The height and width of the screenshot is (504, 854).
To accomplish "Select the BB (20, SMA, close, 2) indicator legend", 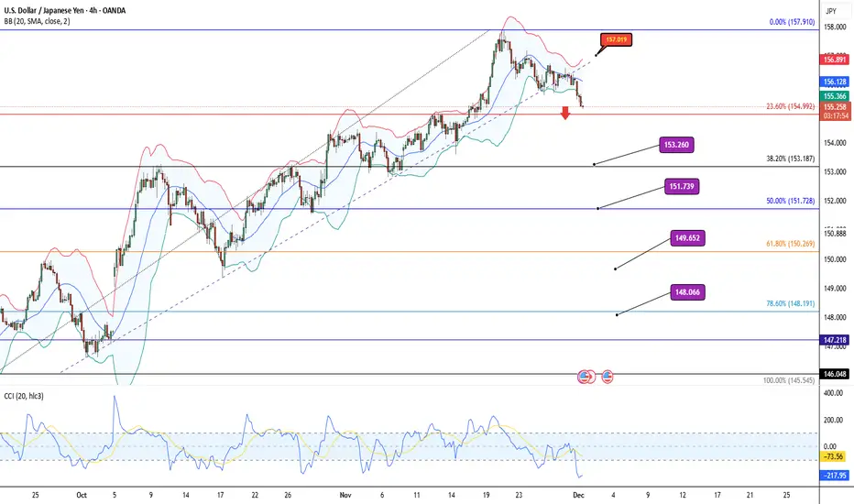I will (x=37, y=21).
